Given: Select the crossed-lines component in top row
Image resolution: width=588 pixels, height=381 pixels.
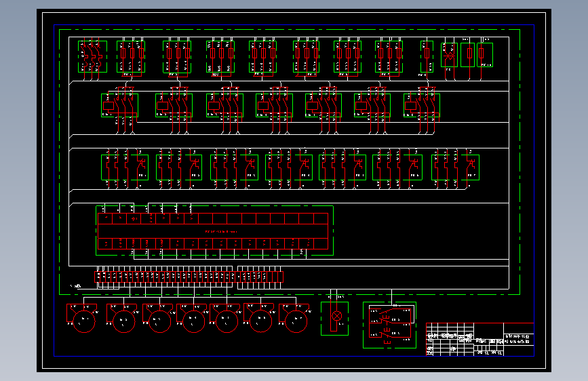Looking at the screenshot, I should click(449, 55).
